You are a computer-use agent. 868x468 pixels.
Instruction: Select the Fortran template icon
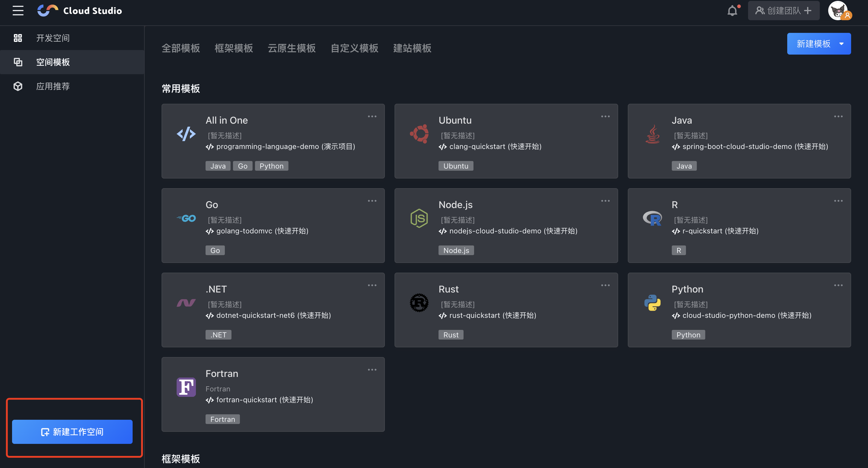click(186, 387)
